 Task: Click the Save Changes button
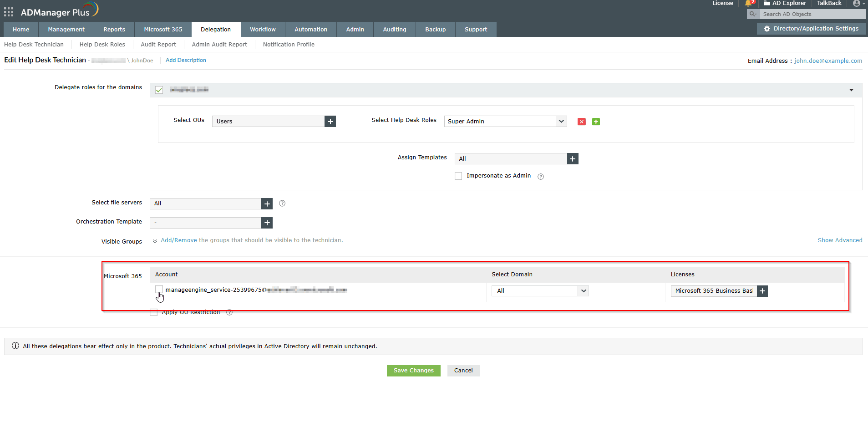(x=413, y=371)
